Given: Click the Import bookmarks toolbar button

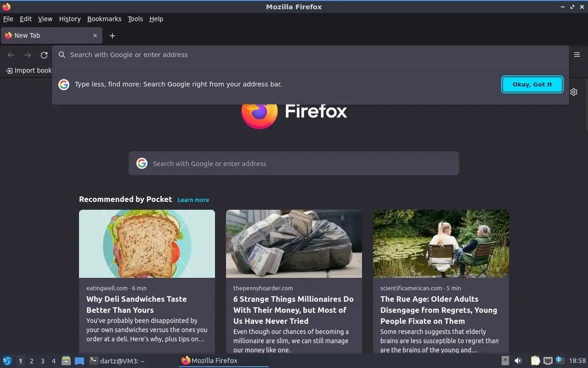Looking at the screenshot, I should pos(28,70).
